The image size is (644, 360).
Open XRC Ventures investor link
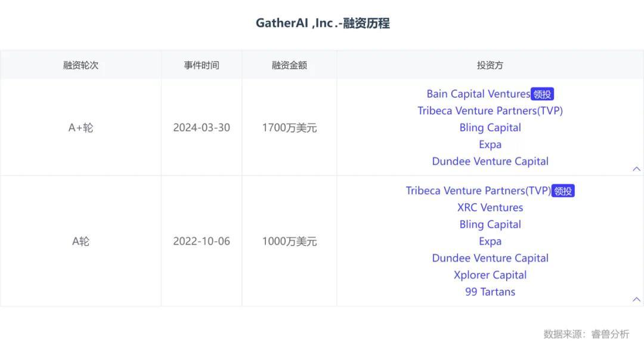coord(490,208)
